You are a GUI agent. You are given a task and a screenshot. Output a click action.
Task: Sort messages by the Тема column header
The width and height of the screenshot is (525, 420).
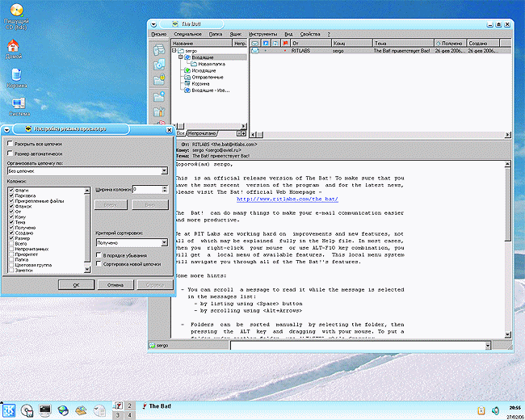[x=403, y=43]
